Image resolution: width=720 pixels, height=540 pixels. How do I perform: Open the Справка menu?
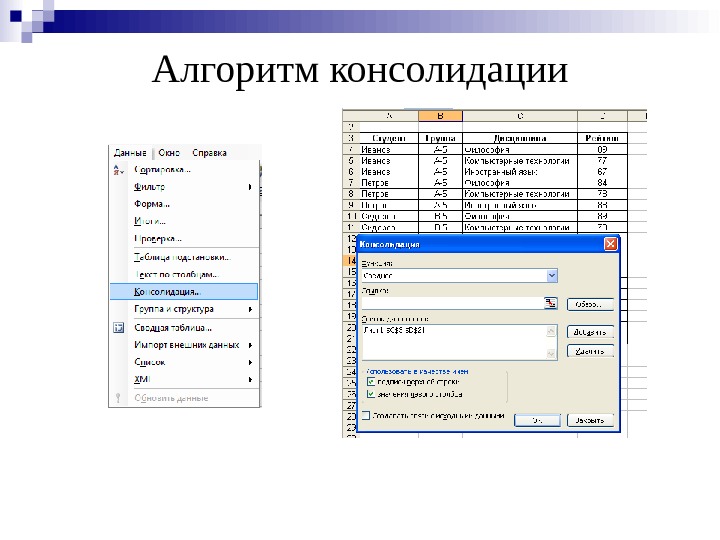coord(209,153)
